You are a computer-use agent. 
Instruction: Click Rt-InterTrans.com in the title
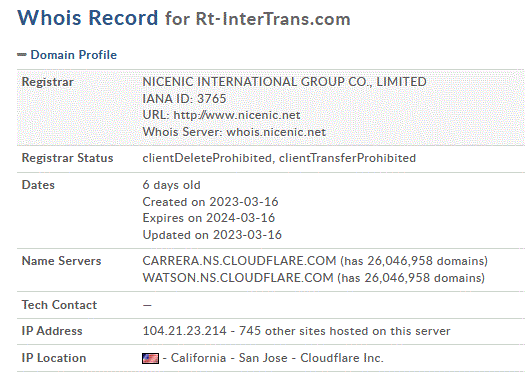[x=273, y=19]
